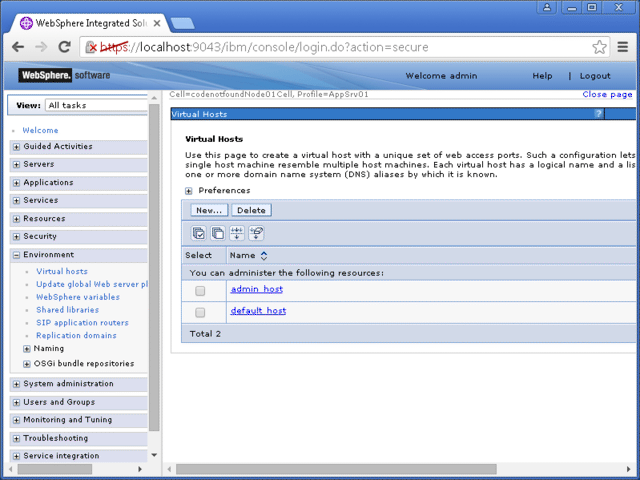
Task: Click the Deselect All items icon
Action: click(x=217, y=233)
